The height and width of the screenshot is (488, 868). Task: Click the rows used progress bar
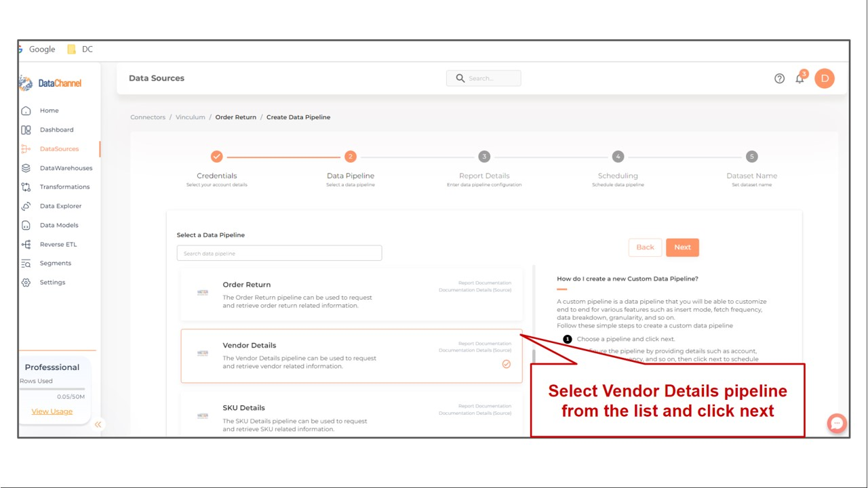(52, 388)
